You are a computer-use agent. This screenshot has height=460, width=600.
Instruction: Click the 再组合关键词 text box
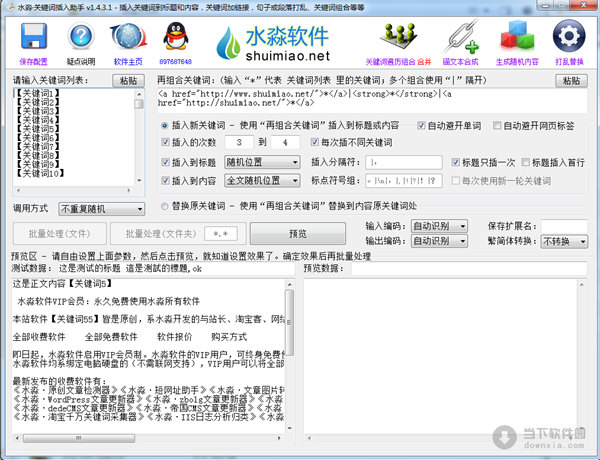372,101
